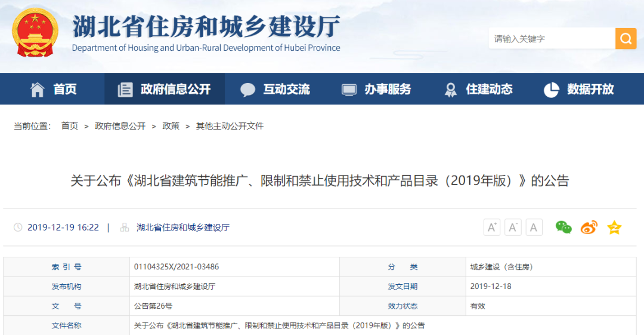644x335 pixels.
Task: Open 数据开放 navigation item
Action: pyautogui.click(x=579, y=90)
